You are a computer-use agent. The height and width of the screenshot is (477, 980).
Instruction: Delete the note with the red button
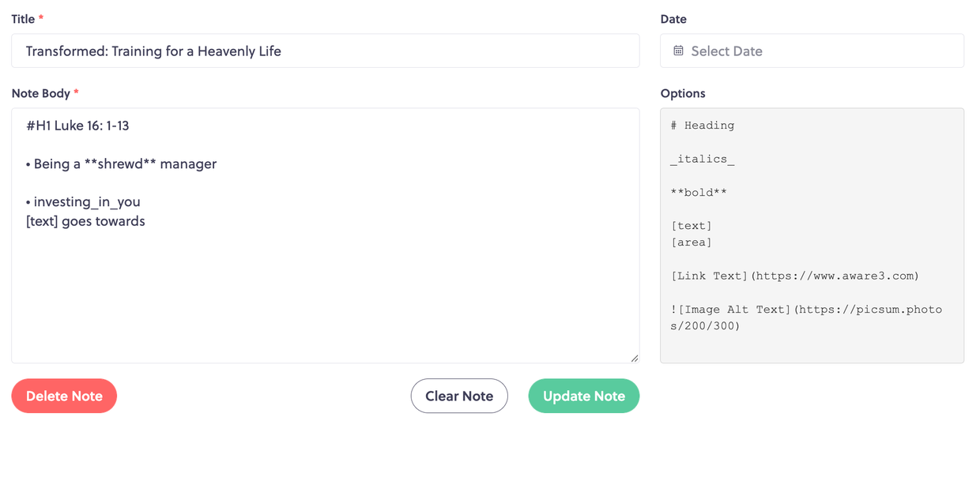click(x=64, y=396)
